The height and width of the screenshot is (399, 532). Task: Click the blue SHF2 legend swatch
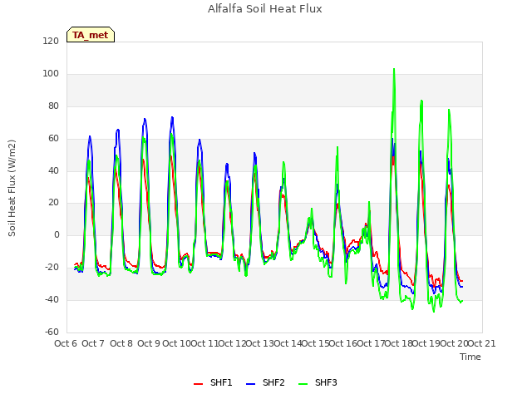pos(250,384)
